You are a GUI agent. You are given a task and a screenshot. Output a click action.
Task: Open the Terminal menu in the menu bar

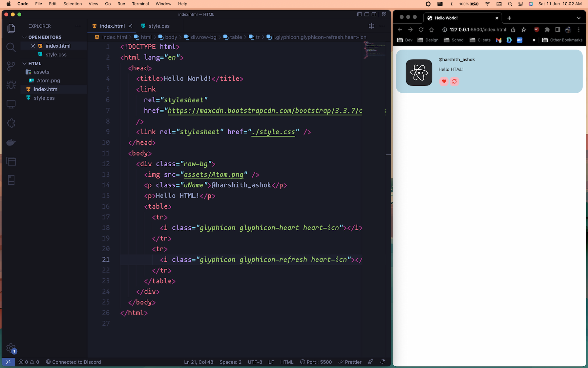click(140, 4)
